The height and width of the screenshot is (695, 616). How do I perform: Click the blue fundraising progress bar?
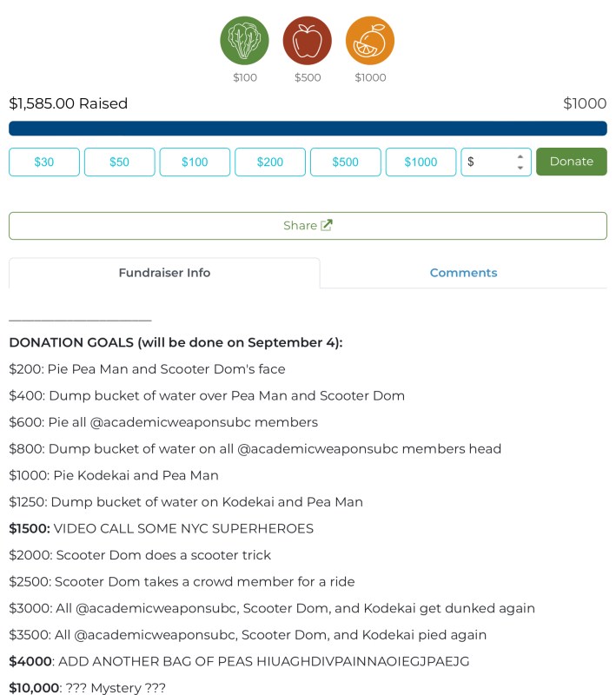[x=308, y=129]
